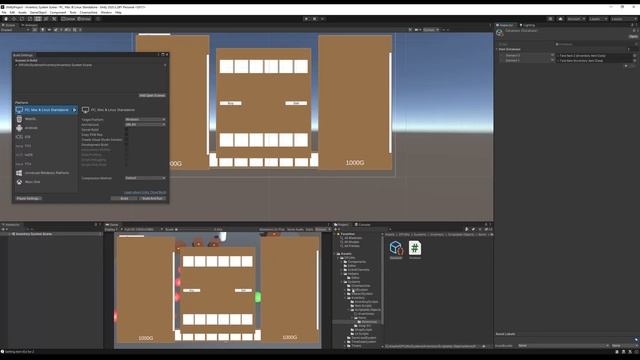Toggle the scene checkbox in Scenes In Build
Image resolution: width=640 pixels, height=360 pixels.
click(16, 65)
